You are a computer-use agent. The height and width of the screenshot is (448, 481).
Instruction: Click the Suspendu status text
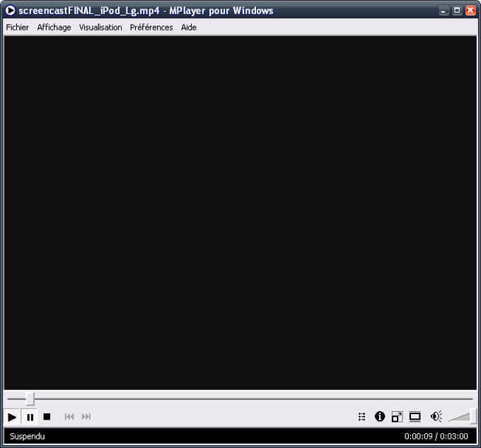point(28,436)
